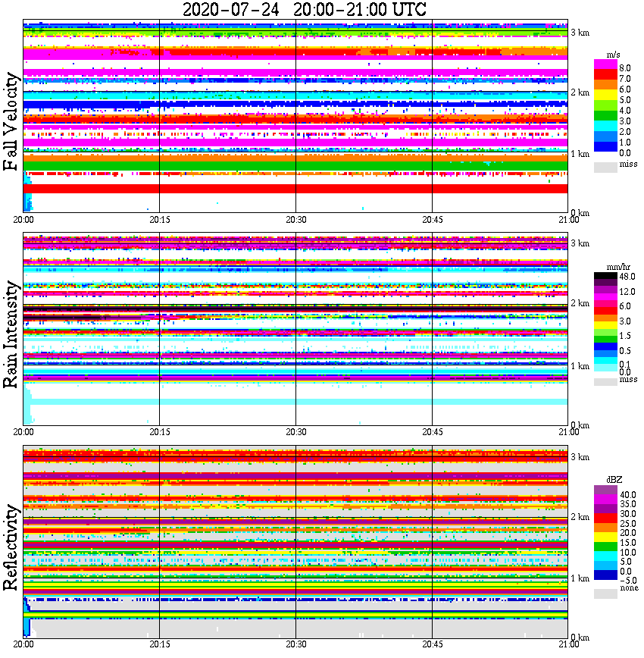Select red swatch beside 7.0 m/s
Screen dimensions: 644x658
tap(605, 75)
